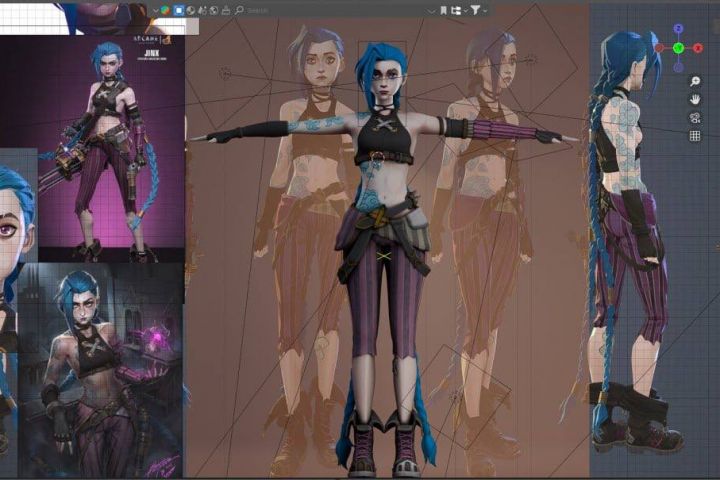Click the zoom magnifier viewport button

coord(695,81)
